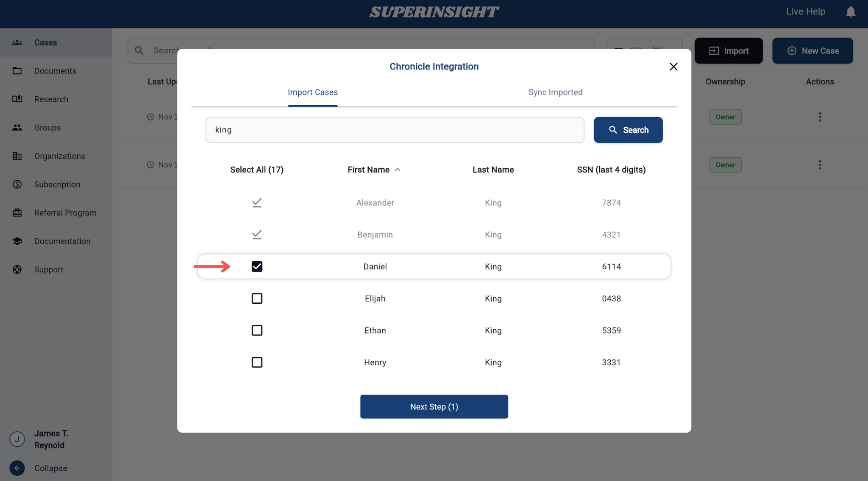Screen dimensions: 868x481
Task: Enable the checkbox next to Henry King
Action: [x=257, y=362]
